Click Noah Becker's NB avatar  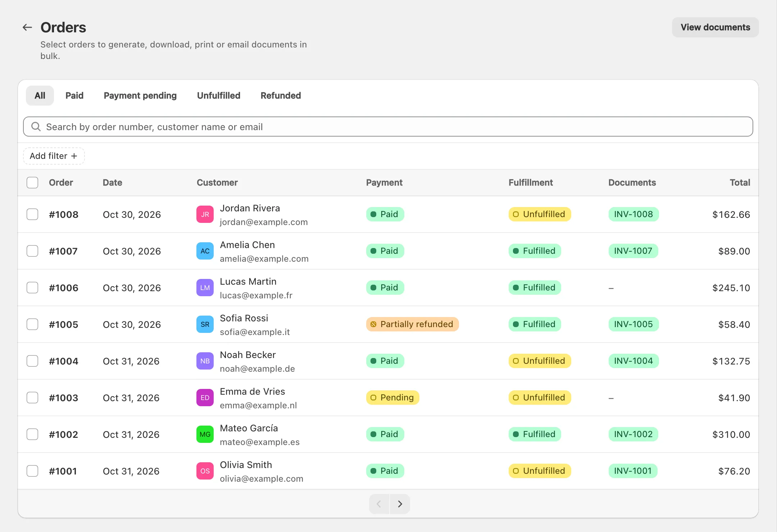point(205,361)
